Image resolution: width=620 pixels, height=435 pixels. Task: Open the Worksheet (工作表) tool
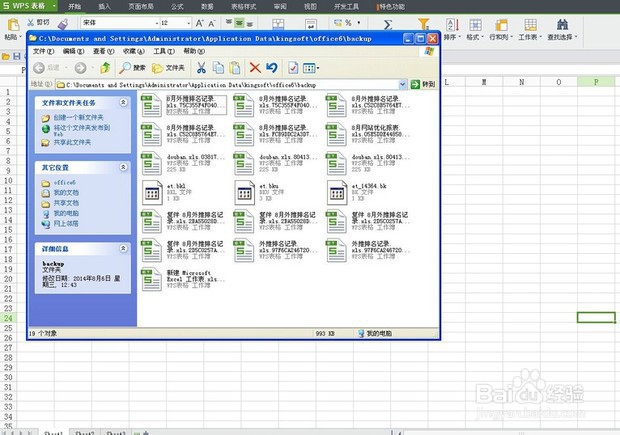(x=530, y=29)
